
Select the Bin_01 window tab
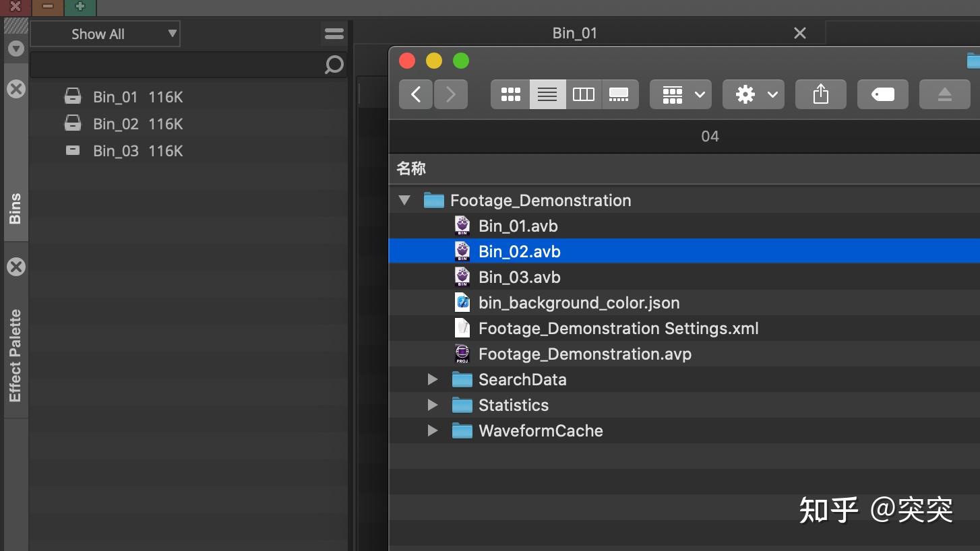pos(574,33)
